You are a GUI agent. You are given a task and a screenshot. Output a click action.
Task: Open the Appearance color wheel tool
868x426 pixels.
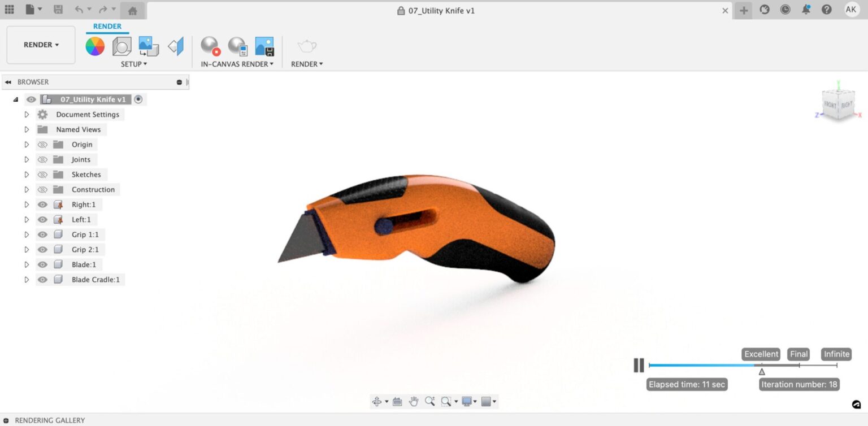tap(95, 46)
